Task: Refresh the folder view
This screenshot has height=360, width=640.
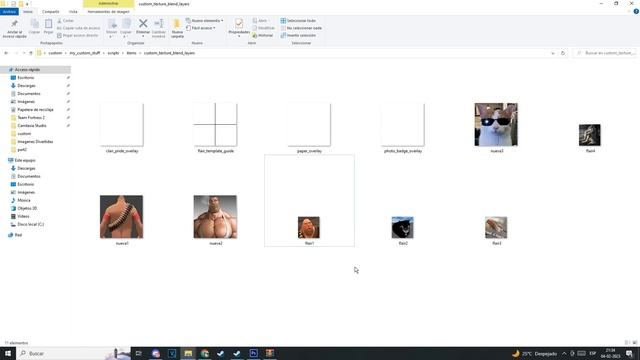Action: [563, 53]
